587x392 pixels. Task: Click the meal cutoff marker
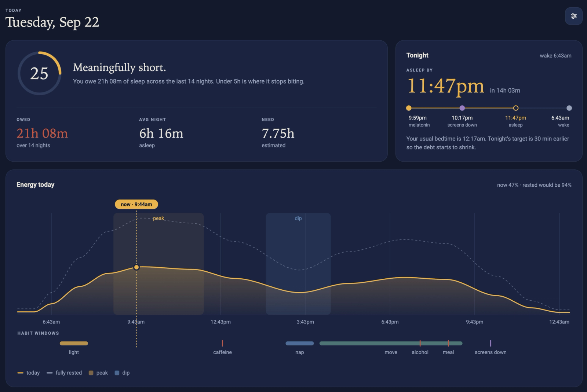point(448,343)
